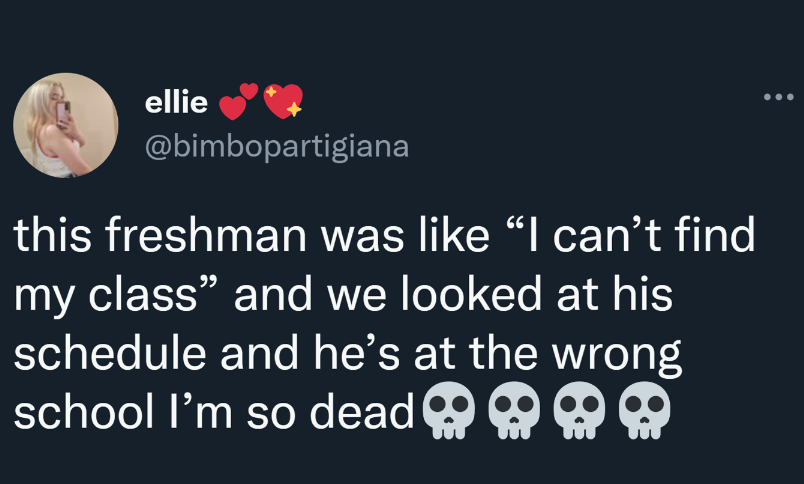Click the sparkling pink heart emoji
The image size is (804, 484).
click(283, 101)
